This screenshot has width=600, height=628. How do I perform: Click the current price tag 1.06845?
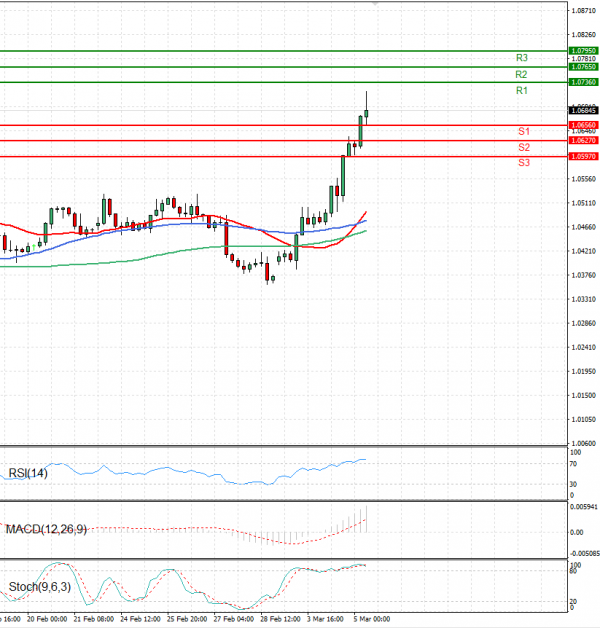[583, 111]
